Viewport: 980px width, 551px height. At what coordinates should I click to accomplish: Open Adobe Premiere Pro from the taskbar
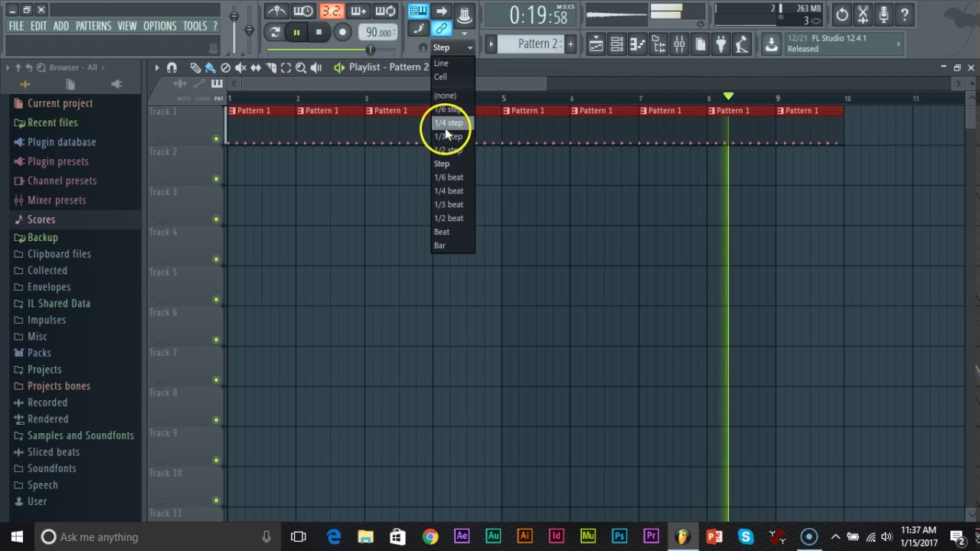click(651, 536)
